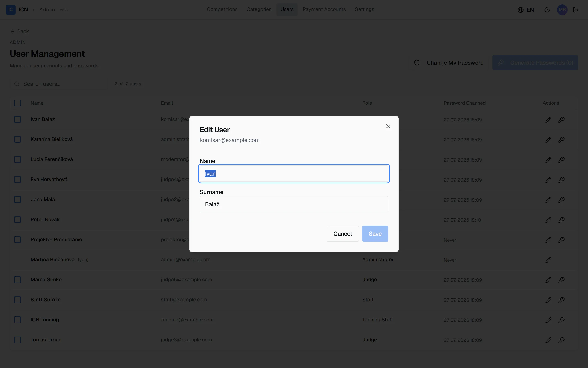The image size is (588, 368).
Task: Click the pencil icon in Lucia Ferenčíková row
Action: tap(548, 160)
